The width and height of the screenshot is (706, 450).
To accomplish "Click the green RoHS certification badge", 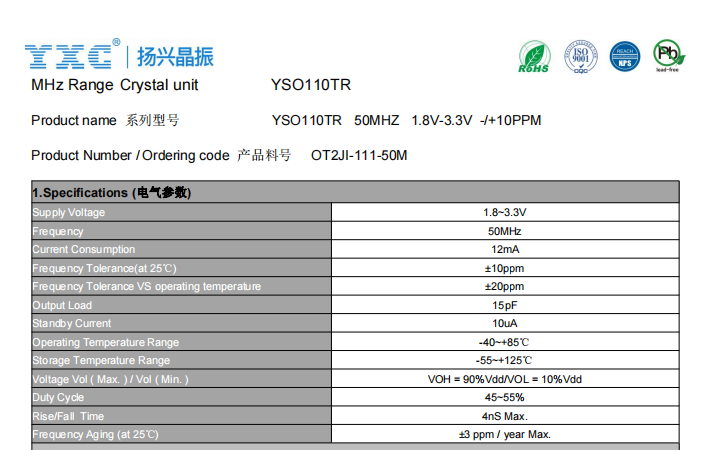I will click(x=534, y=56).
